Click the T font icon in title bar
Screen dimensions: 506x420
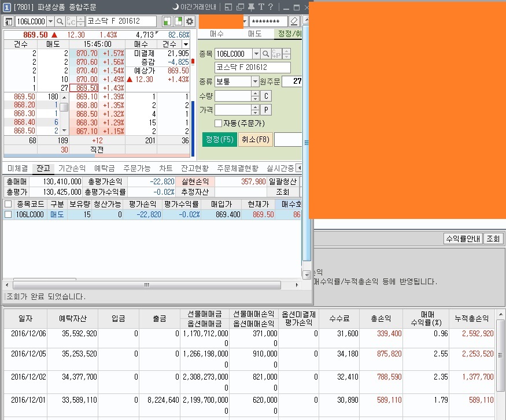[260, 7]
